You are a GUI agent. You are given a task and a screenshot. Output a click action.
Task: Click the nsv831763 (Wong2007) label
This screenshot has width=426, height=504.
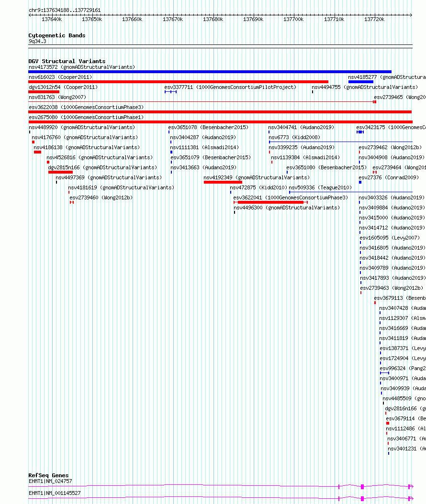(57, 97)
